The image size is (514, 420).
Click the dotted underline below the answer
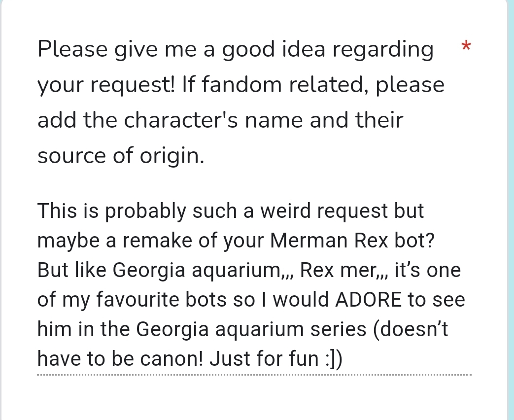coord(254,375)
